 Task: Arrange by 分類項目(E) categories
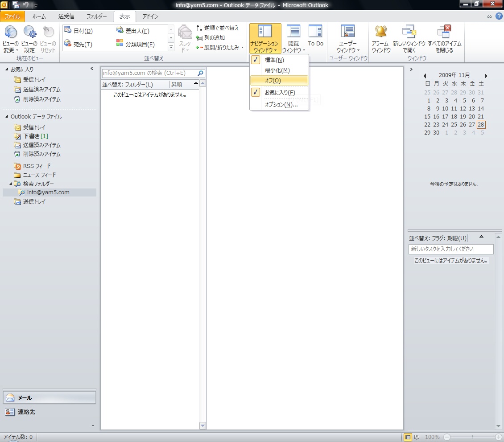tap(136, 44)
